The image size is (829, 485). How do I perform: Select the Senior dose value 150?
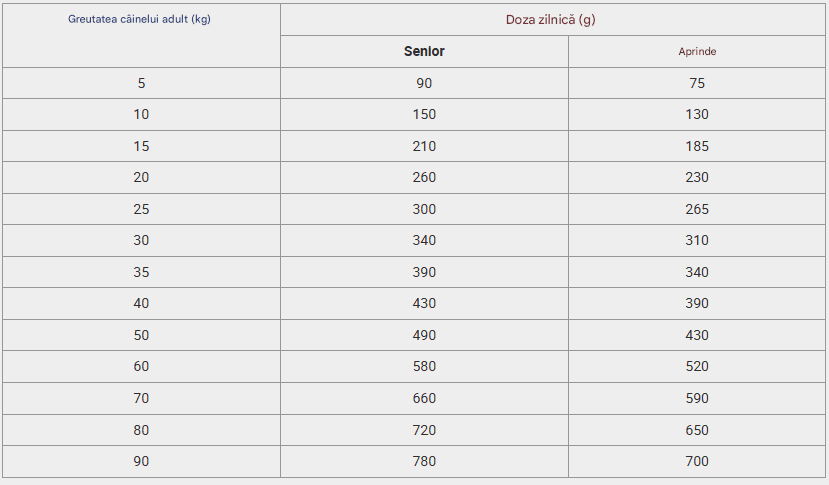[424, 114]
